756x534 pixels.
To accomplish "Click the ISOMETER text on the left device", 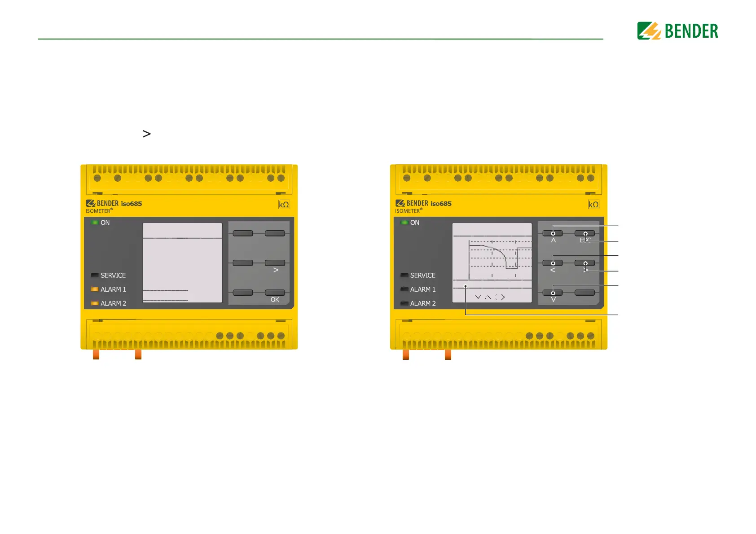I will [99, 211].
